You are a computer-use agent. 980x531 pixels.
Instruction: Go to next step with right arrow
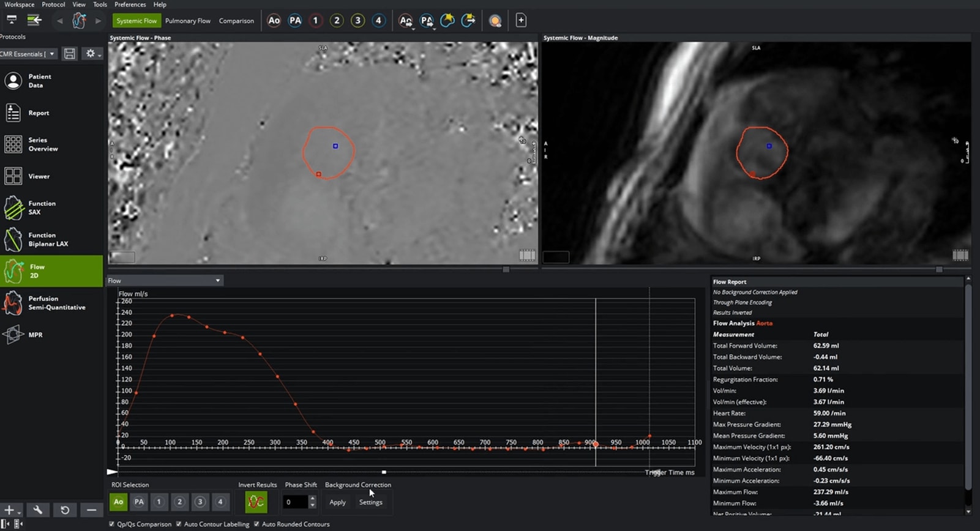pyautogui.click(x=98, y=21)
